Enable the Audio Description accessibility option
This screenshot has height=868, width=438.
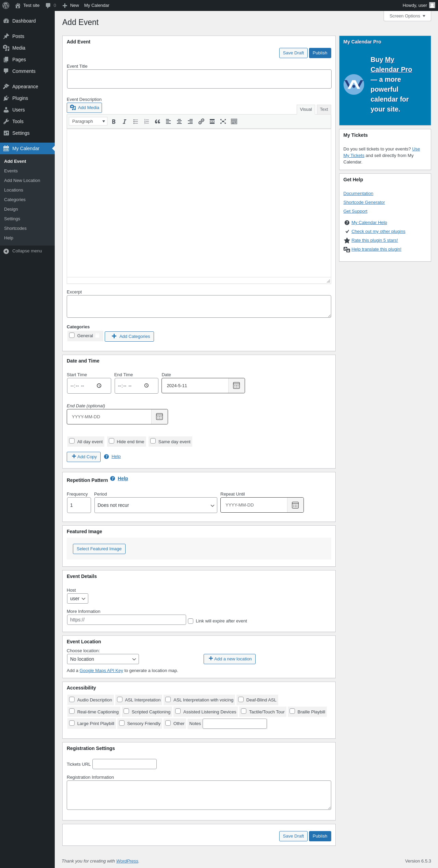point(72,699)
